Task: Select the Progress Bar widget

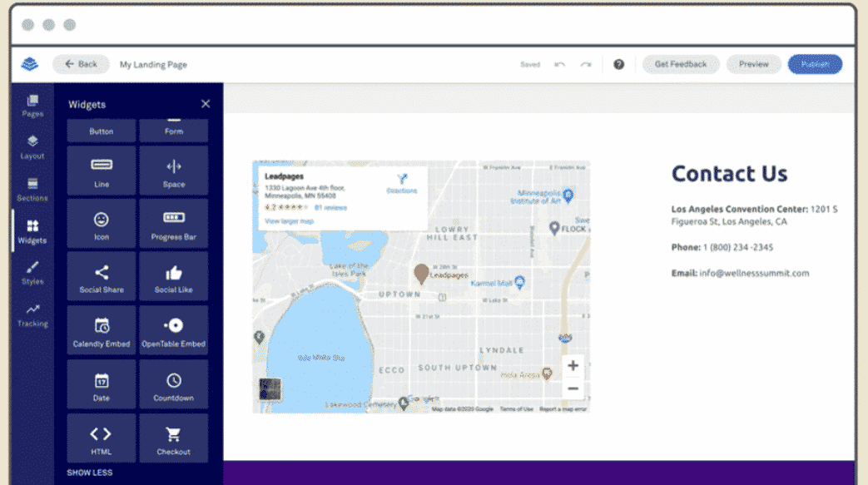Action: coord(174,224)
